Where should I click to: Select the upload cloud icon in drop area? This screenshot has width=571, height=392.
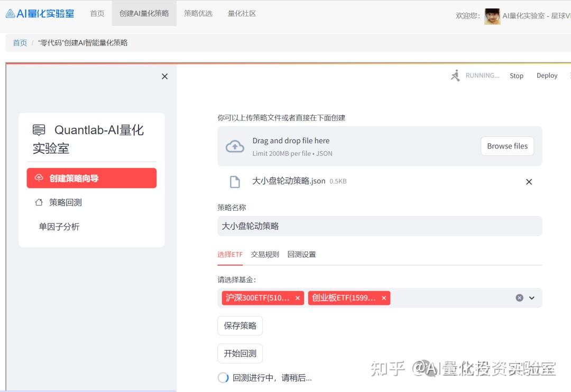(235, 146)
